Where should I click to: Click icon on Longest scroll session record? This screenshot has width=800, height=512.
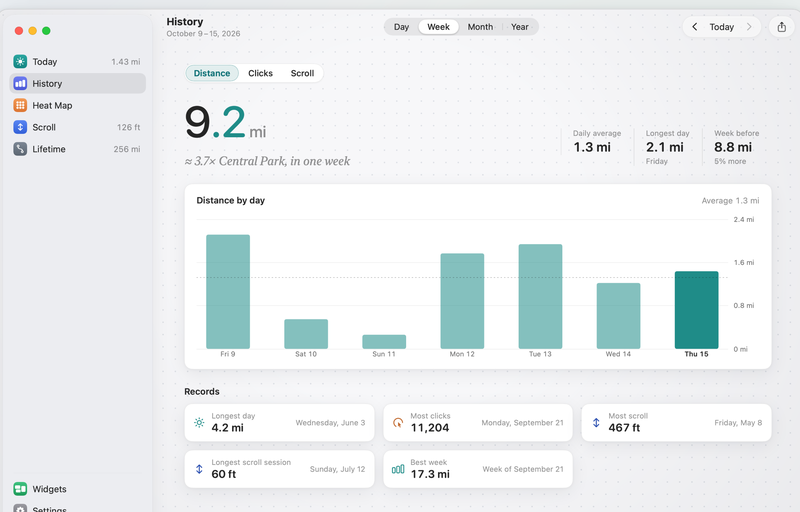199,469
